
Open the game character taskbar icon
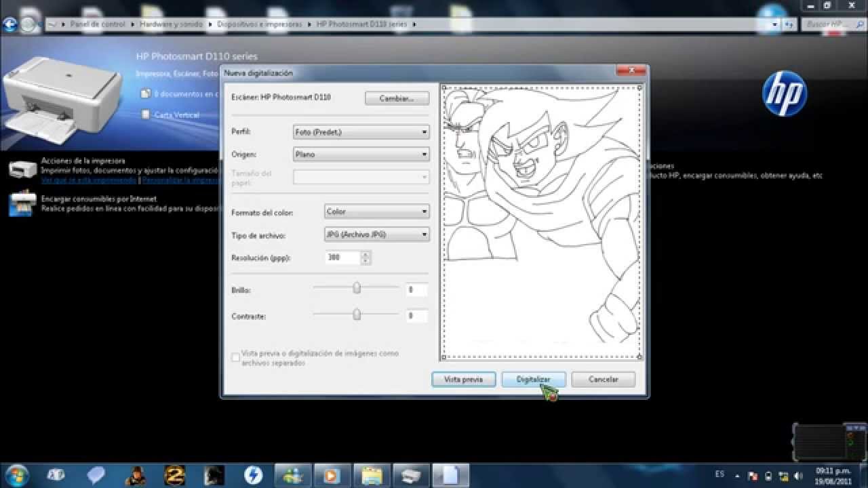(x=136, y=475)
